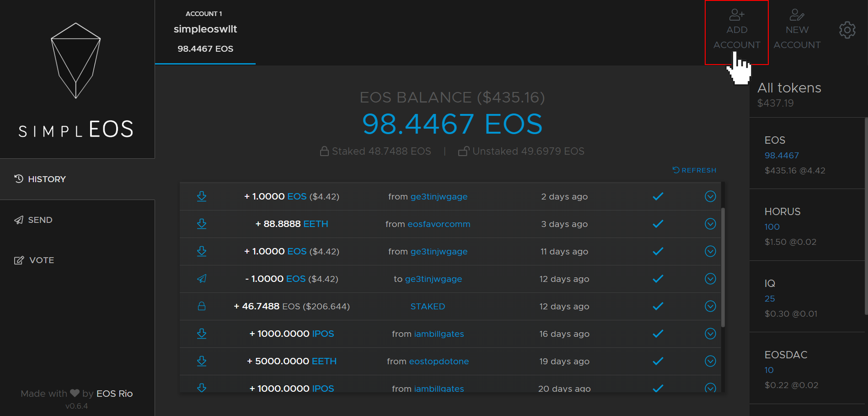Click the Unstaked unlock icon under balance
The width and height of the screenshot is (868, 416).
pyautogui.click(x=464, y=151)
